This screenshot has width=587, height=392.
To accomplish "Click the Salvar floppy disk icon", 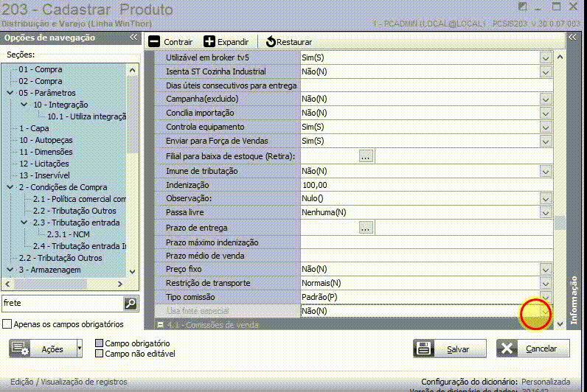I will tap(424, 349).
